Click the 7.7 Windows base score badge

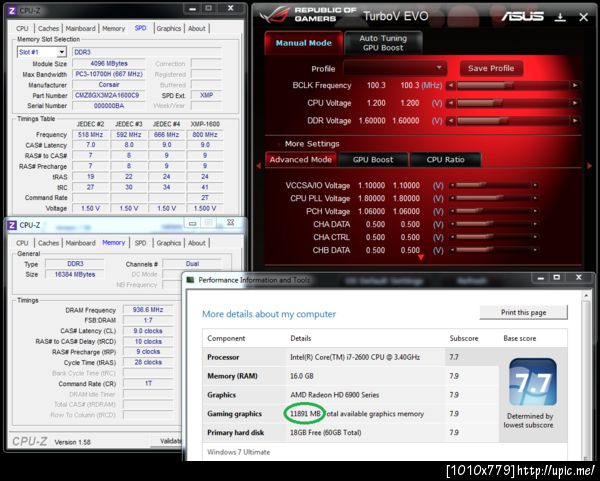pyautogui.click(x=533, y=382)
